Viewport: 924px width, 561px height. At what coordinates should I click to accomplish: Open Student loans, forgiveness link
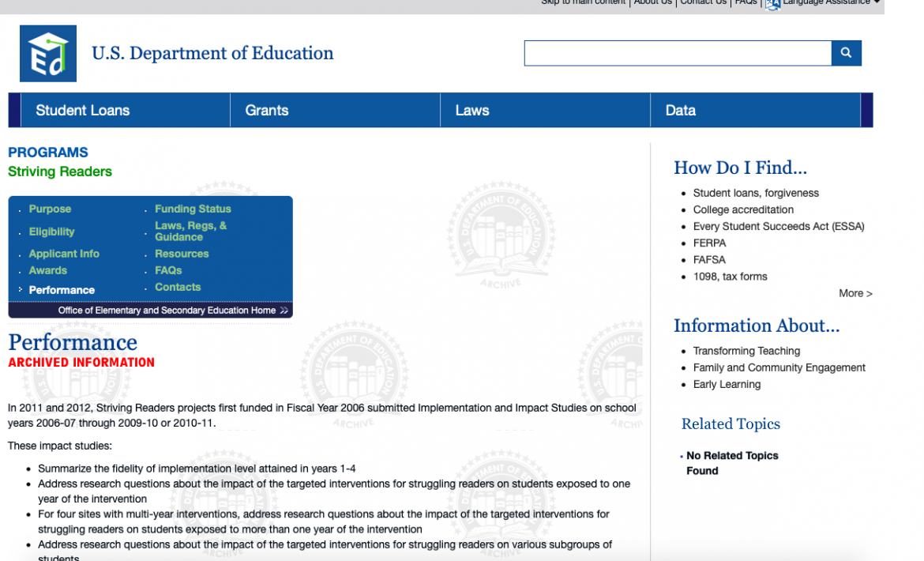tap(756, 194)
